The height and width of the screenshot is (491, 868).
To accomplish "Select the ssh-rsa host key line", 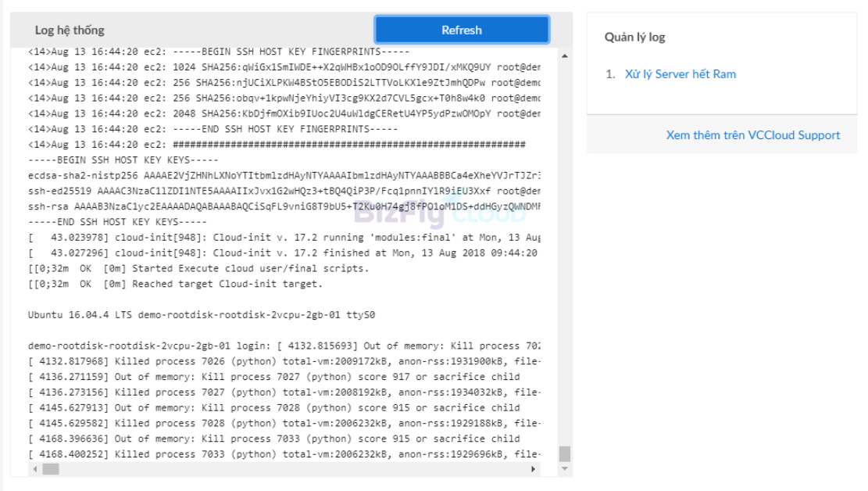I will pos(284,206).
